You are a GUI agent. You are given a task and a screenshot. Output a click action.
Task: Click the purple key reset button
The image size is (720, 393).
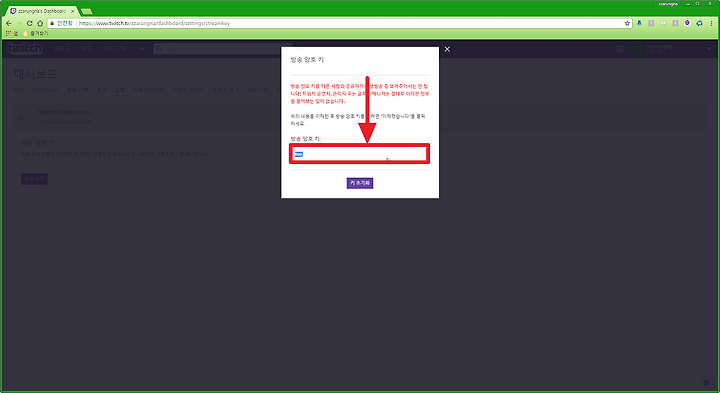(x=360, y=183)
